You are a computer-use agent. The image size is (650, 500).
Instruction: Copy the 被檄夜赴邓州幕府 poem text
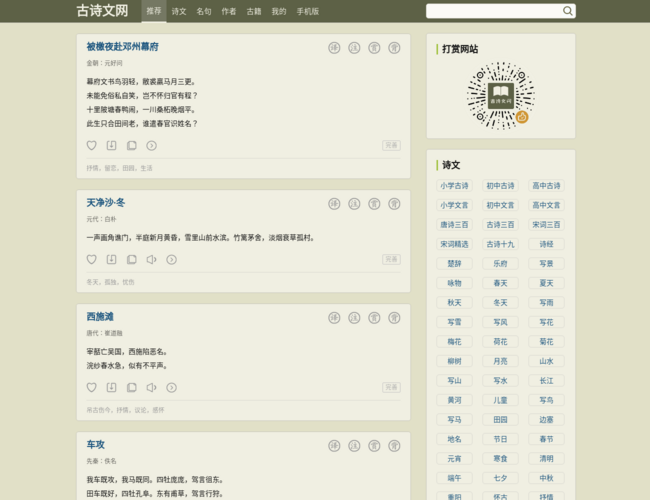click(x=131, y=146)
